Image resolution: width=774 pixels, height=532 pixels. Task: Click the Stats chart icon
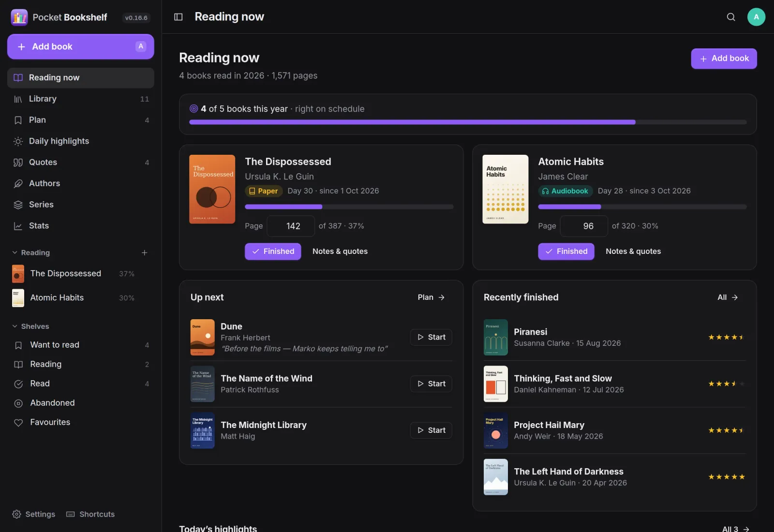tap(18, 226)
